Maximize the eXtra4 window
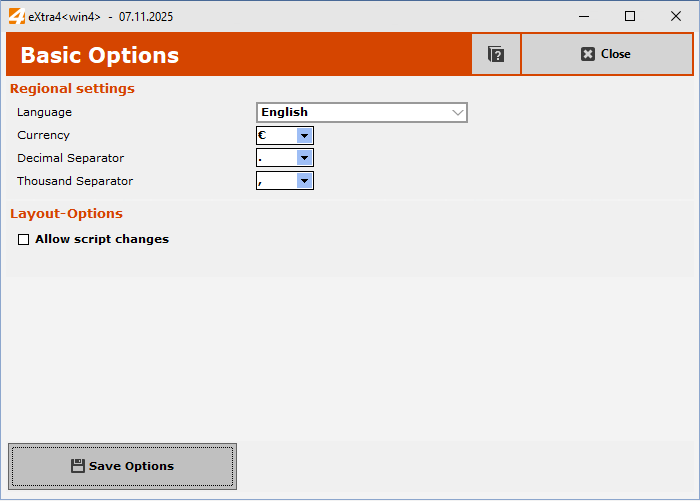This screenshot has height=501, width=700. coord(630,16)
